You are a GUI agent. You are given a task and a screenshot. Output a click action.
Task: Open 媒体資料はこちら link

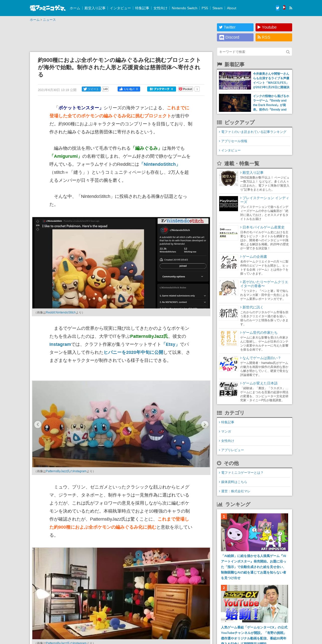click(x=234, y=482)
